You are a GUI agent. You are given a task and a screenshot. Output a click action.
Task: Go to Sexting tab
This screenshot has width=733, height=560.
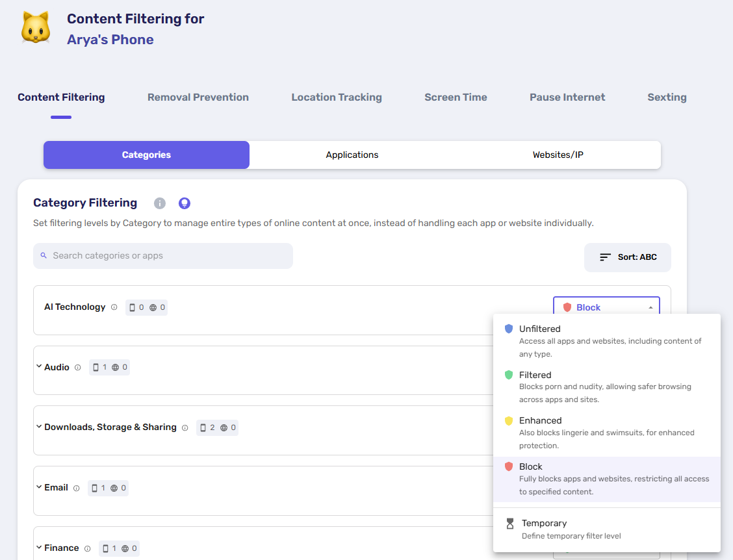(x=667, y=97)
